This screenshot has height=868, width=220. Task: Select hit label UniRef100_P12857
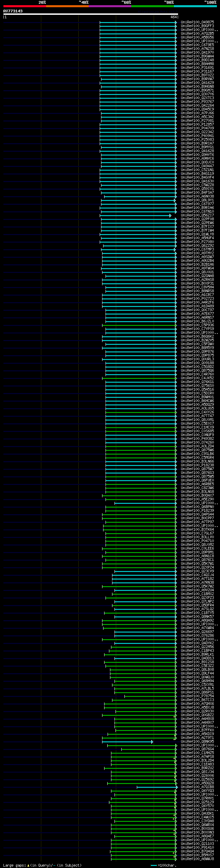(x=197, y=124)
